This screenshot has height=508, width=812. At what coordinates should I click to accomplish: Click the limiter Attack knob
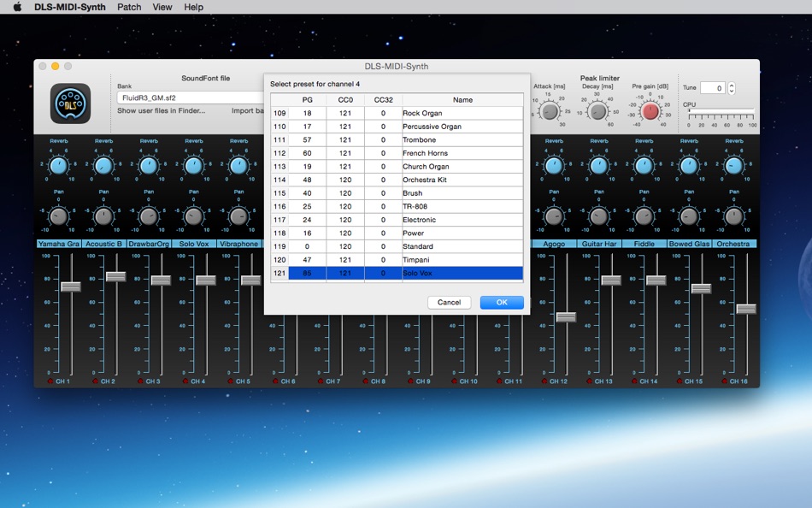tap(550, 111)
